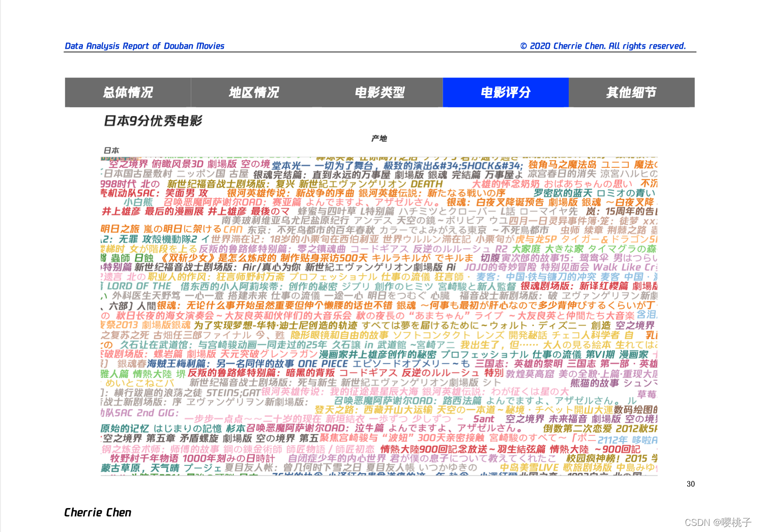Click word cloud entry 隐形眼镜和自由的故事
759x532 pixels.
pos(339,335)
